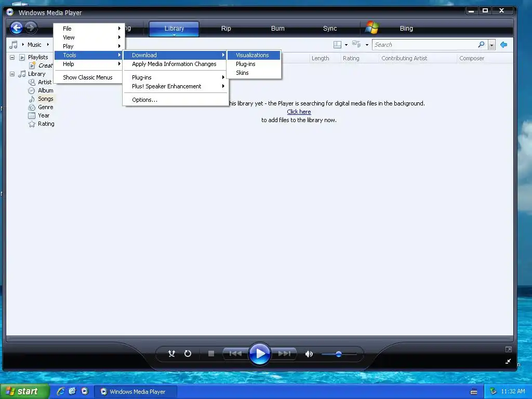The width and height of the screenshot is (532, 399).
Task: Select the Songs library view
Action: [x=46, y=99]
